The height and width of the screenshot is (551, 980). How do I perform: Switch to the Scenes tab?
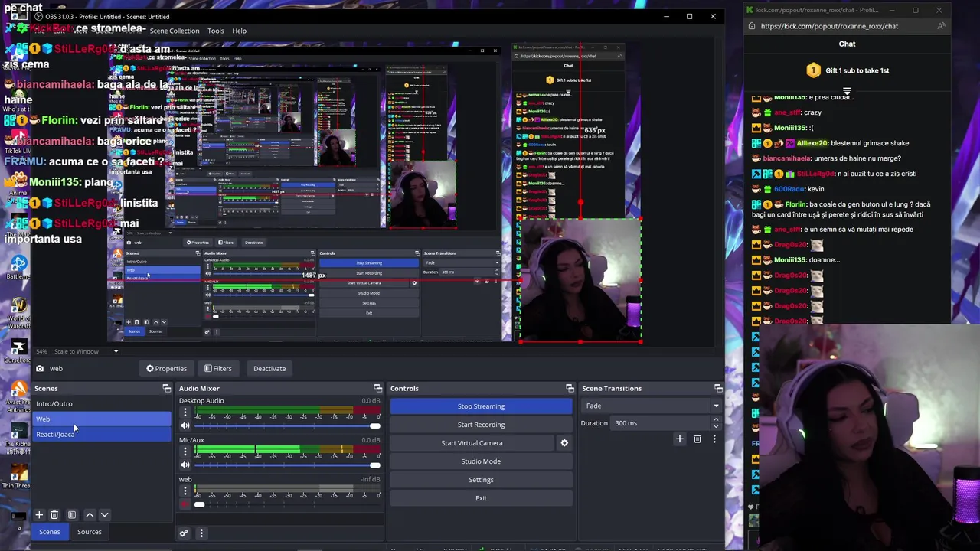pos(50,532)
